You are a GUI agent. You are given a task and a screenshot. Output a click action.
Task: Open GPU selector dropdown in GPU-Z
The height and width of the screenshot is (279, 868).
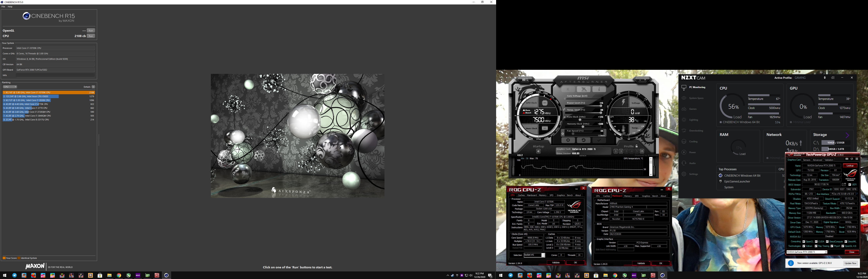[x=807, y=252]
